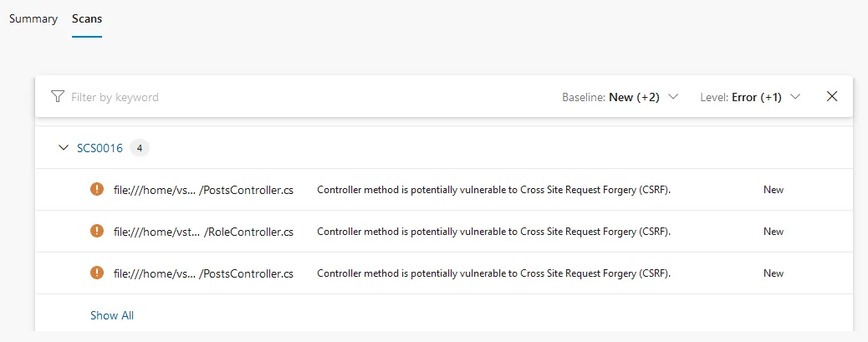This screenshot has width=868, height=342.
Task: Click the Show All link
Action: 112,315
